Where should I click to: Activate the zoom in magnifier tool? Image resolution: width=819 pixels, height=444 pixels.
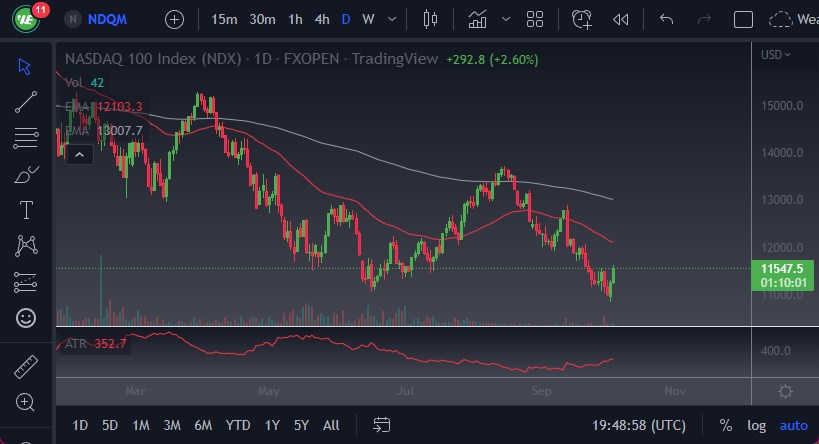[x=26, y=402]
